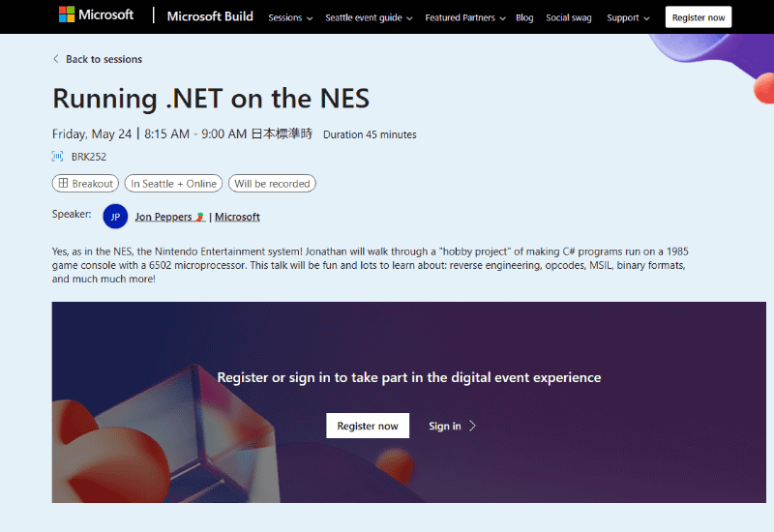Click the Microsoft logo in the header
774x532 pixels.
point(95,15)
